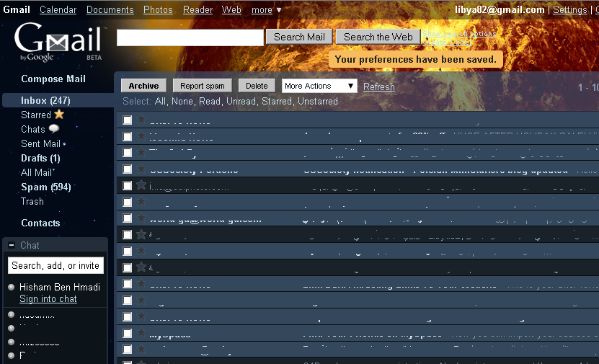This screenshot has height=364, width=599.
Task: Open account Settings
Action: (569, 10)
